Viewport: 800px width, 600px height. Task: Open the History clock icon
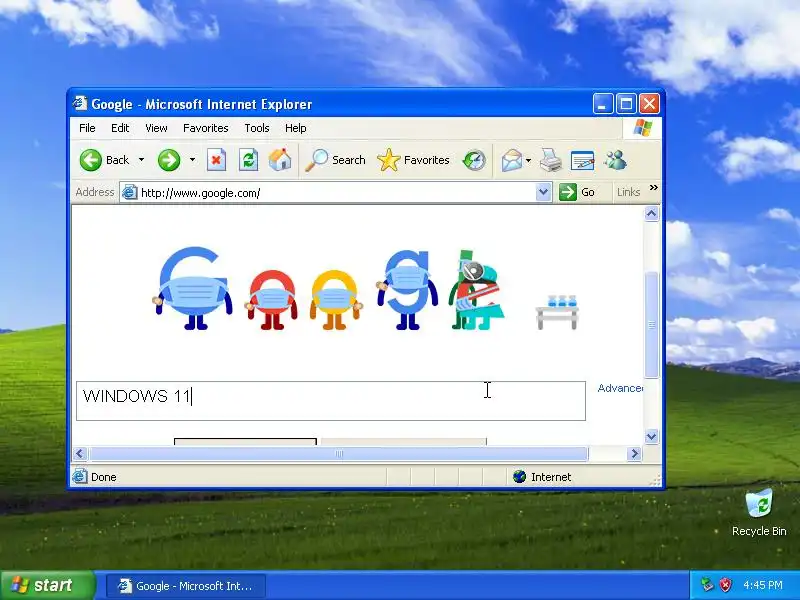(x=474, y=160)
